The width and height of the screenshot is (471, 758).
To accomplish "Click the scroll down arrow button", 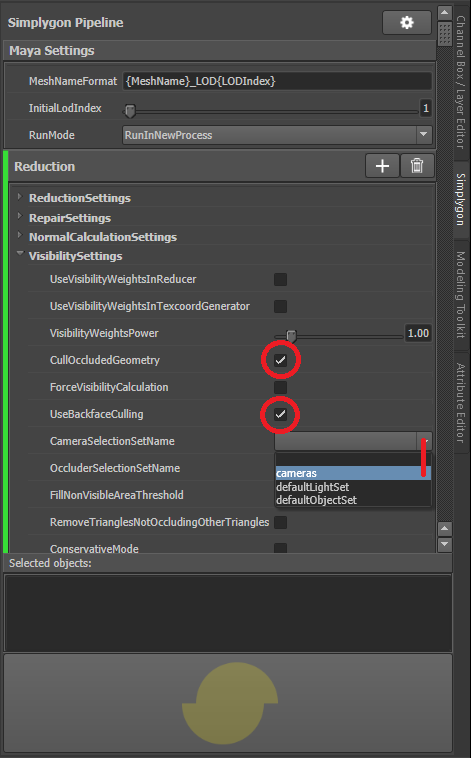I will click(x=444, y=544).
